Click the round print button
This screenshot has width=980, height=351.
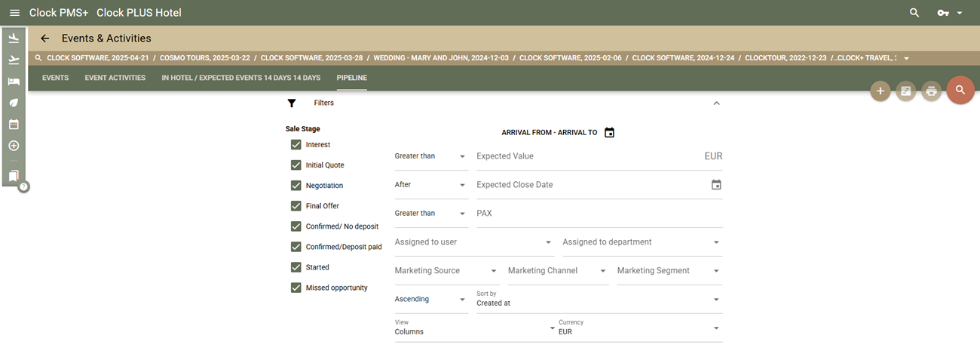(x=931, y=91)
